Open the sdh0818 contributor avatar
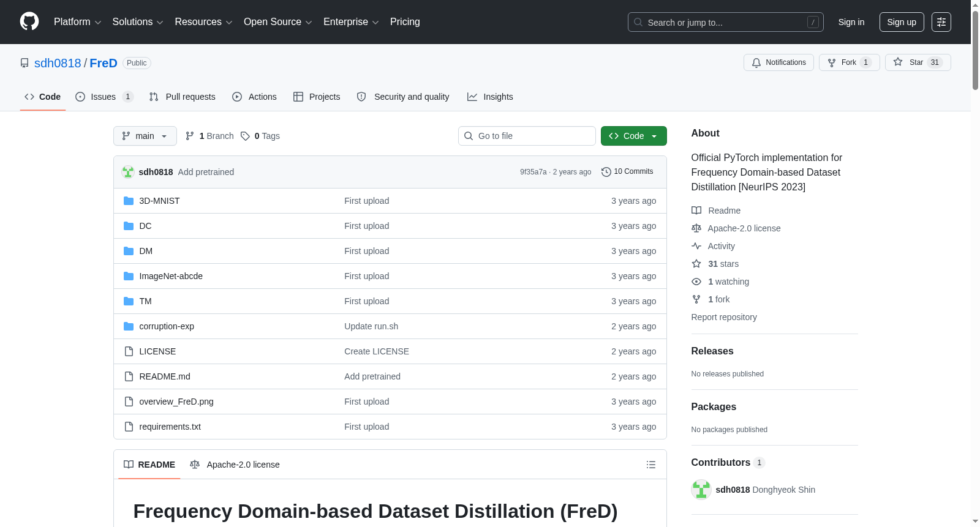 tap(701, 490)
